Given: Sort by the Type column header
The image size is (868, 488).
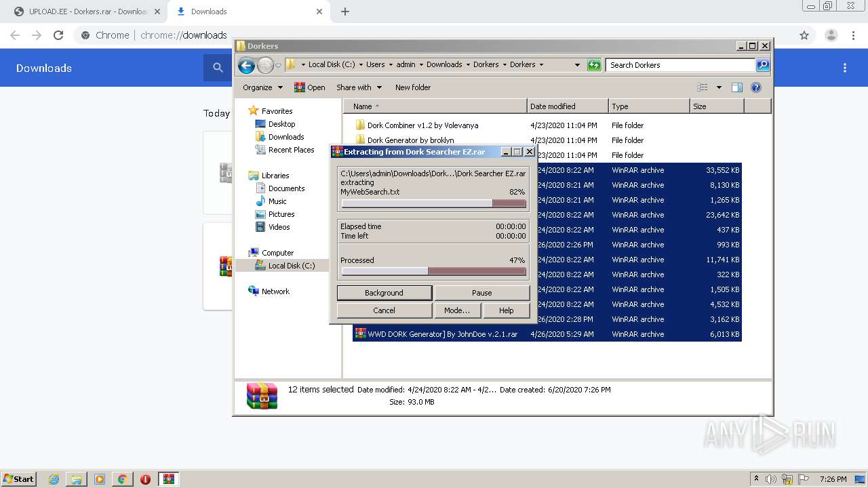Looking at the screenshot, I should 649,106.
